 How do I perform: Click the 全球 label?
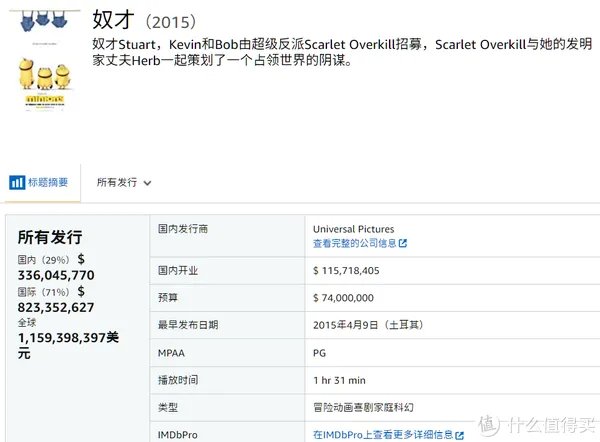[x=27, y=323]
